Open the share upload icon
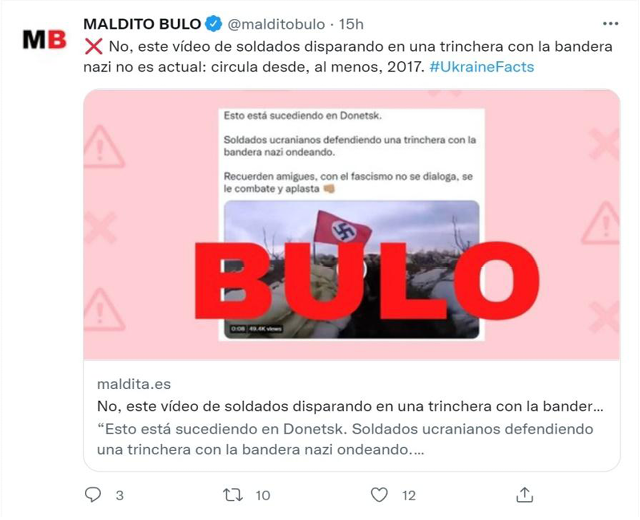This screenshot has height=520, width=640. pos(524,495)
